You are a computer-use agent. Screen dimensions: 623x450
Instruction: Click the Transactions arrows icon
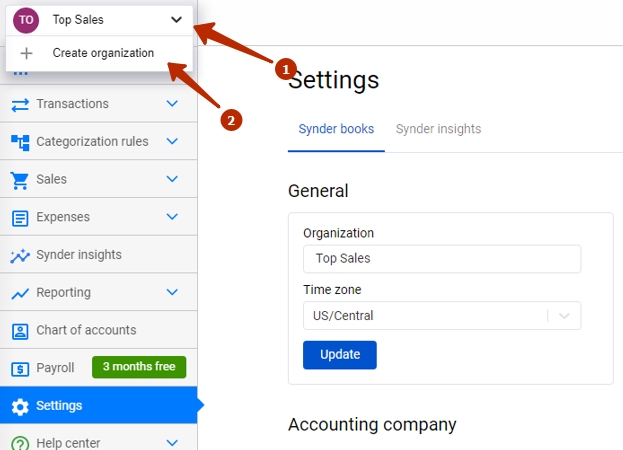tap(20, 105)
